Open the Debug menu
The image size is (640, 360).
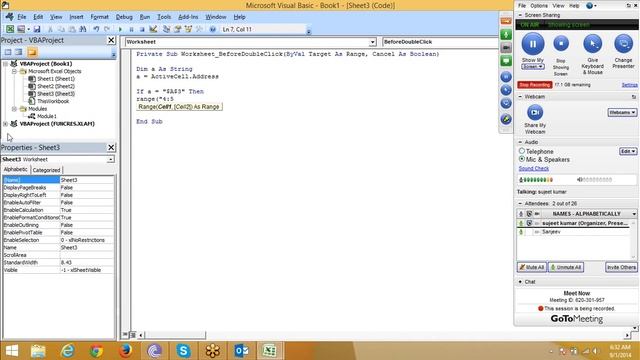click(124, 17)
